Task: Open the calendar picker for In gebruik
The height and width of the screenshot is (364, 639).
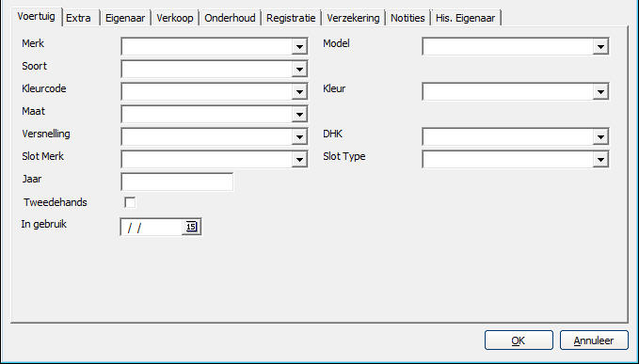Action: pyautogui.click(x=191, y=227)
